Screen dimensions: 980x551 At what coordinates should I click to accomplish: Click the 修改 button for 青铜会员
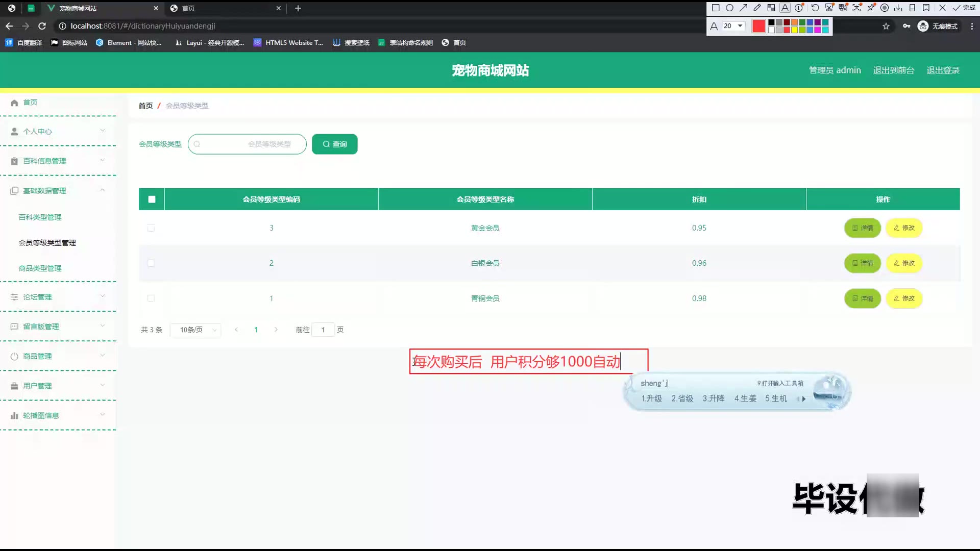pyautogui.click(x=904, y=298)
